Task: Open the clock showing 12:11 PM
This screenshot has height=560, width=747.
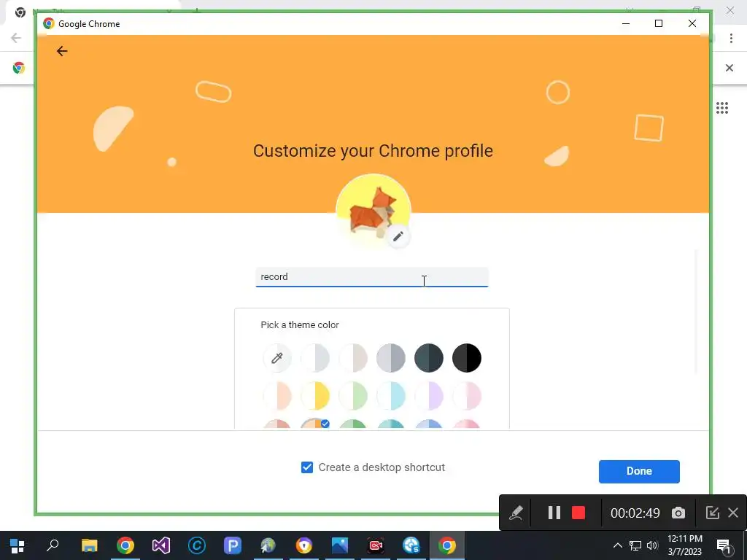Action: [x=684, y=545]
